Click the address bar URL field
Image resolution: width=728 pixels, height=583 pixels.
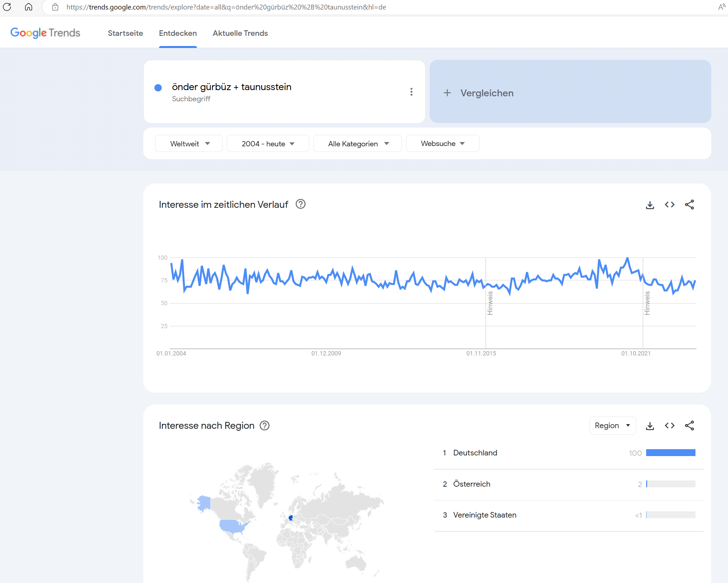click(226, 7)
